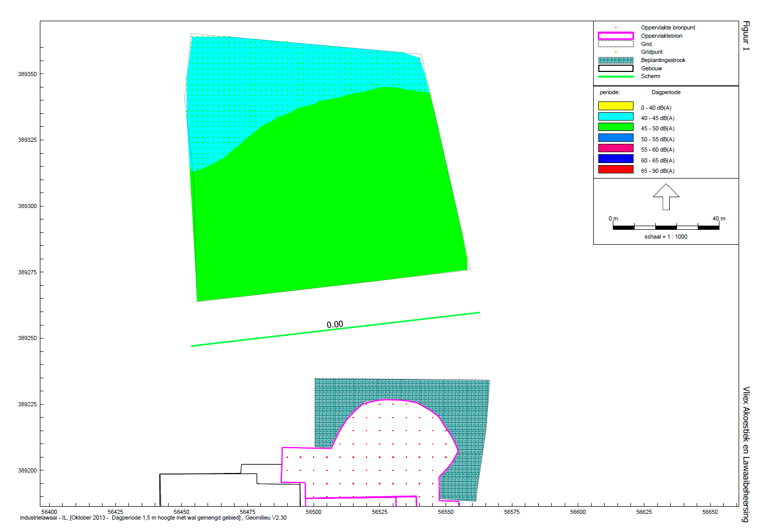Image resolution: width=765 pixels, height=532 pixels.
Task: Click the red Oppervlakte bronpunt legend dot
Action: click(x=615, y=27)
